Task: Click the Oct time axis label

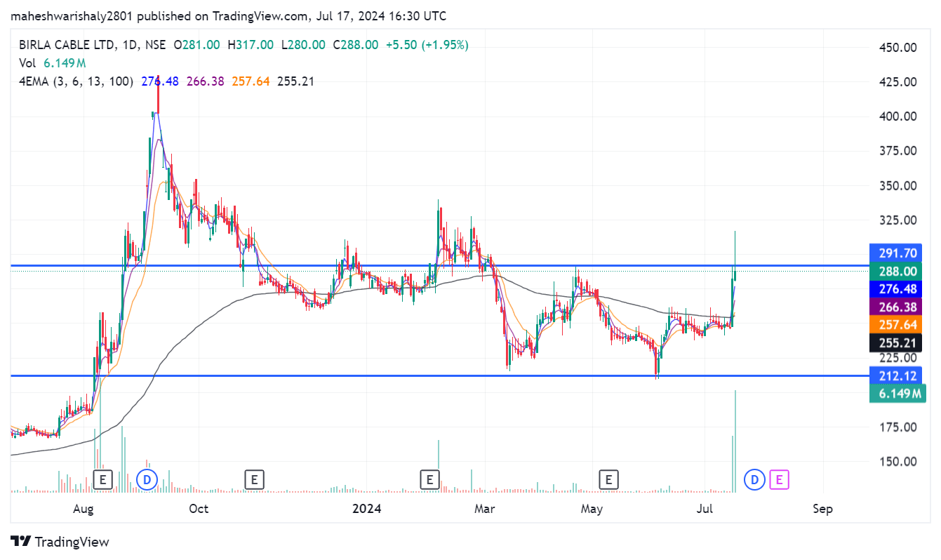Action: point(199,509)
